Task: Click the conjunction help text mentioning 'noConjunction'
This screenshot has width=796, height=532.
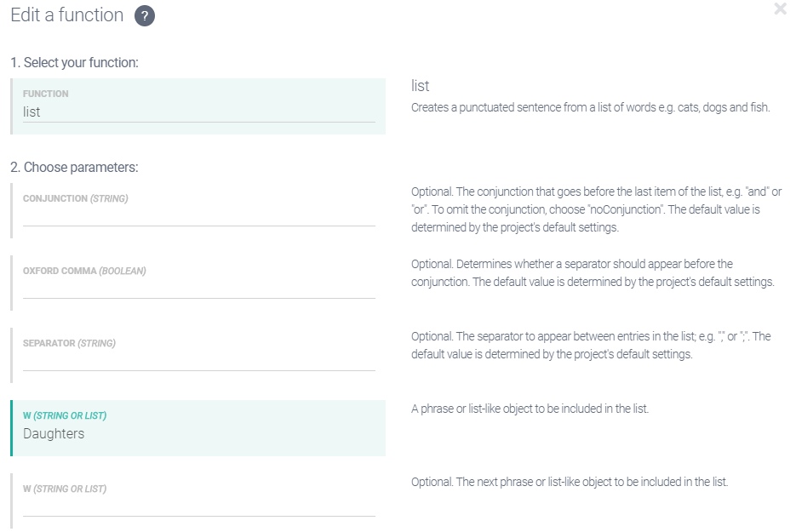Action: [x=596, y=209]
